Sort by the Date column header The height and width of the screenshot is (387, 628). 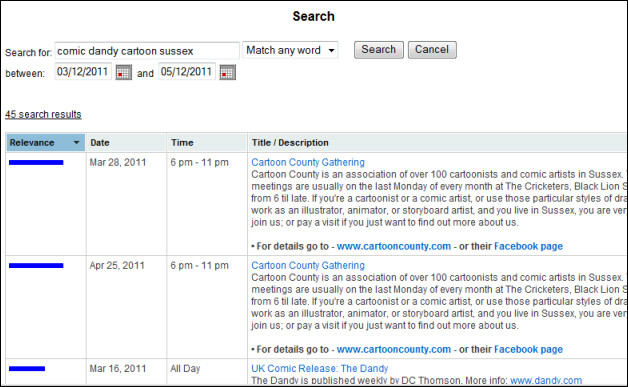(x=126, y=143)
